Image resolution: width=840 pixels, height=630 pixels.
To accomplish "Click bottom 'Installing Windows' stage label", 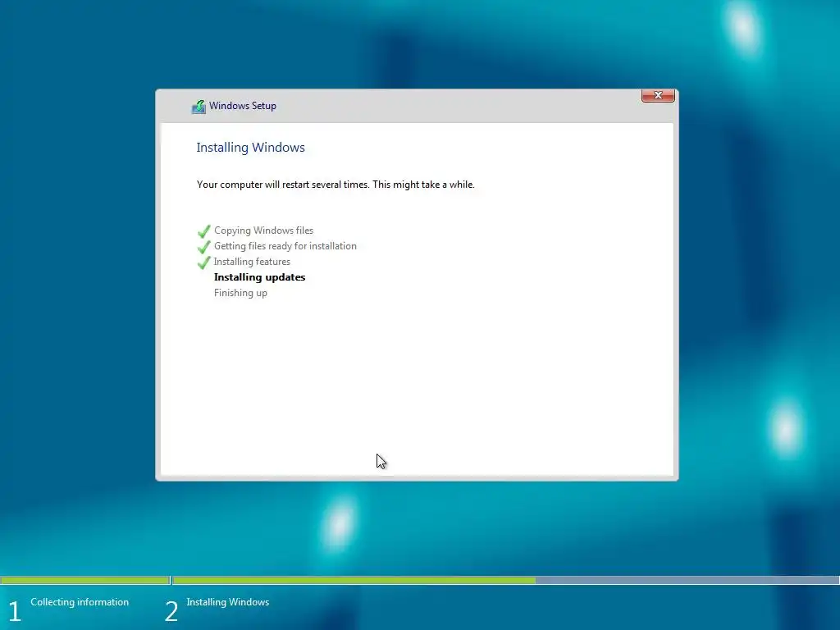I will tap(228, 602).
